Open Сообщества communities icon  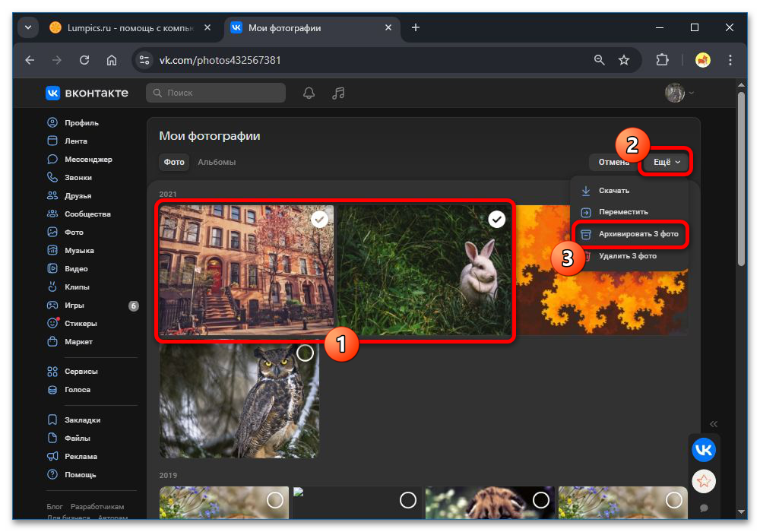[52, 214]
